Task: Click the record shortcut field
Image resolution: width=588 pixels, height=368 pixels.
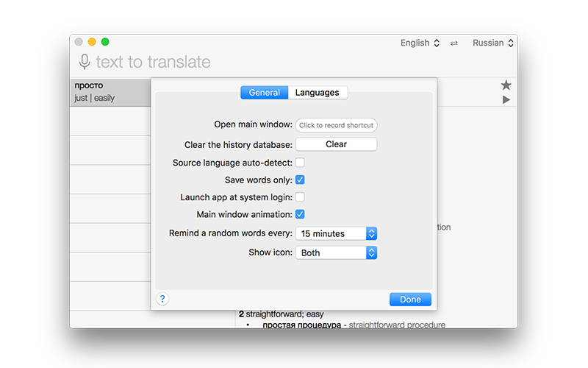Action: click(336, 125)
